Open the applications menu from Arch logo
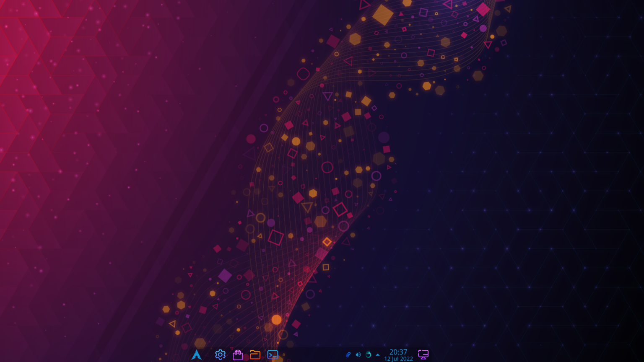This screenshot has width=644, height=362. point(197,354)
